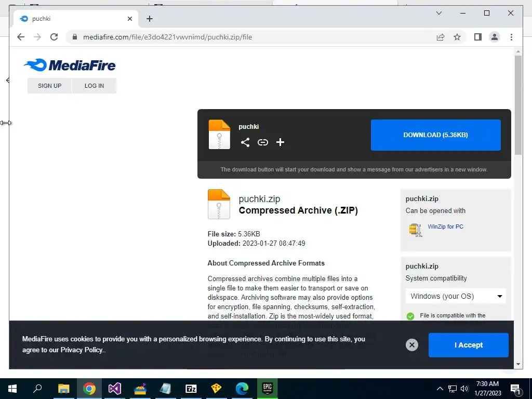
Task: Click SIGN UP button
Action: coord(49,86)
